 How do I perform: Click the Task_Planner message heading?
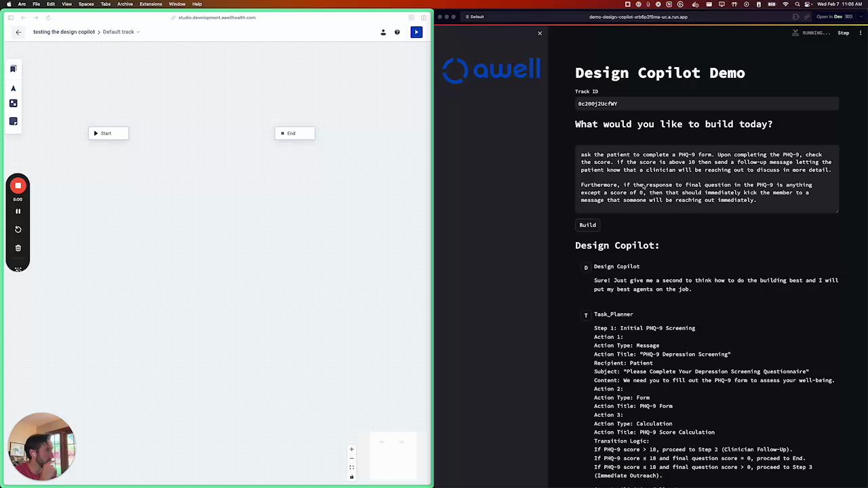click(x=613, y=314)
